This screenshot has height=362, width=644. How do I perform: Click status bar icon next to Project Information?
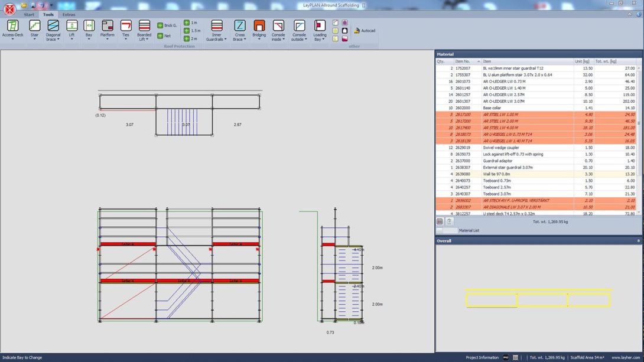[506, 357]
